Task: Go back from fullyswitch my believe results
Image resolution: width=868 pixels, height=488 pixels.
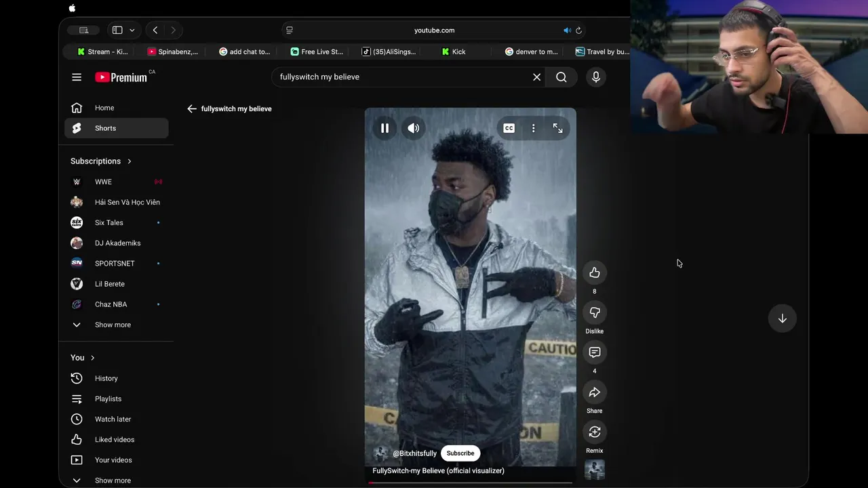Action: 192,108
